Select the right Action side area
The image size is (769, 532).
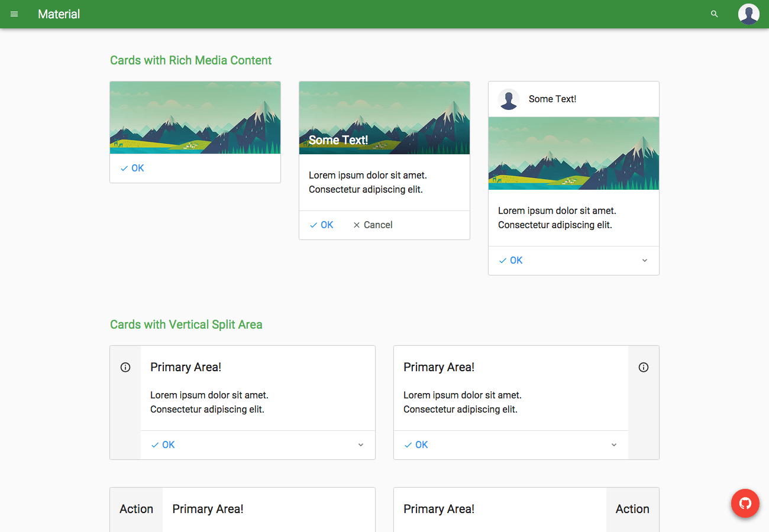[x=632, y=509]
